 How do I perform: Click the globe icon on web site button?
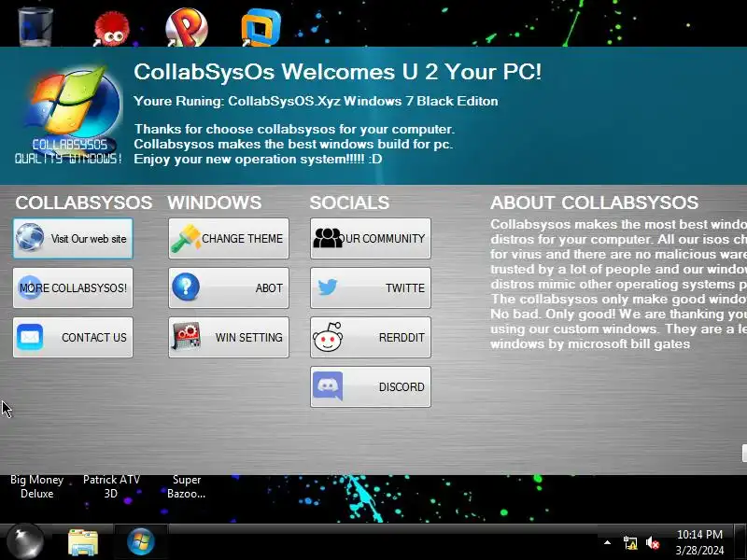[x=30, y=237]
